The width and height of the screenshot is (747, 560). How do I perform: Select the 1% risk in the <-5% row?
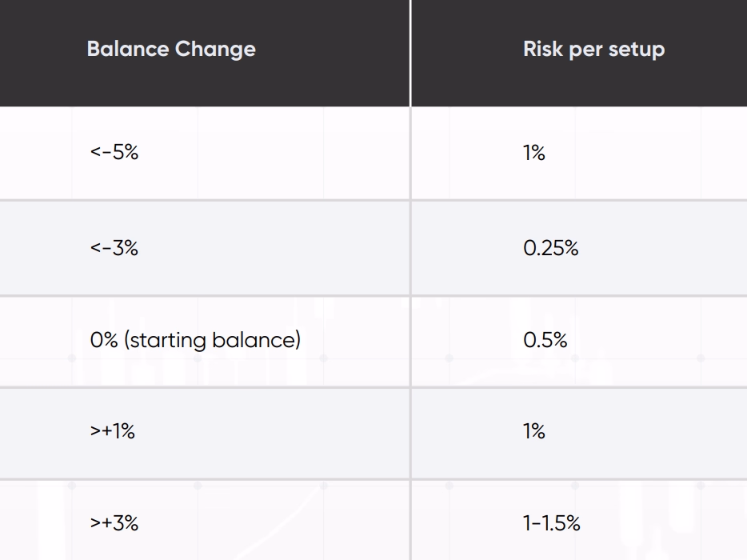pos(534,152)
